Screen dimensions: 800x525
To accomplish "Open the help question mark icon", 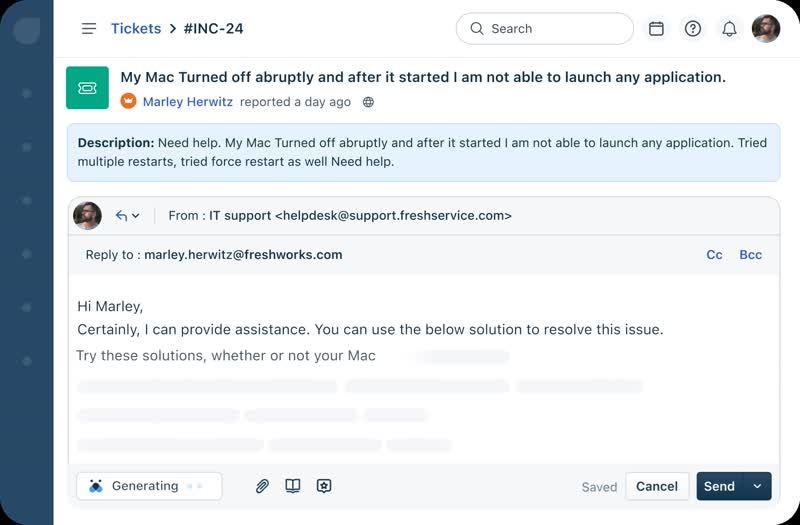I will [692, 29].
